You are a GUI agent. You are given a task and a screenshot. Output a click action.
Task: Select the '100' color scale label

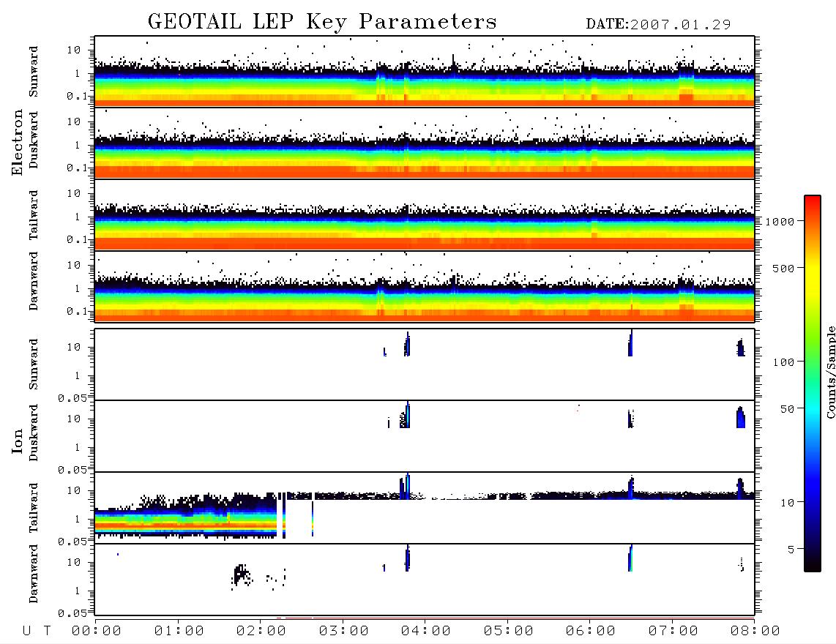(x=784, y=362)
